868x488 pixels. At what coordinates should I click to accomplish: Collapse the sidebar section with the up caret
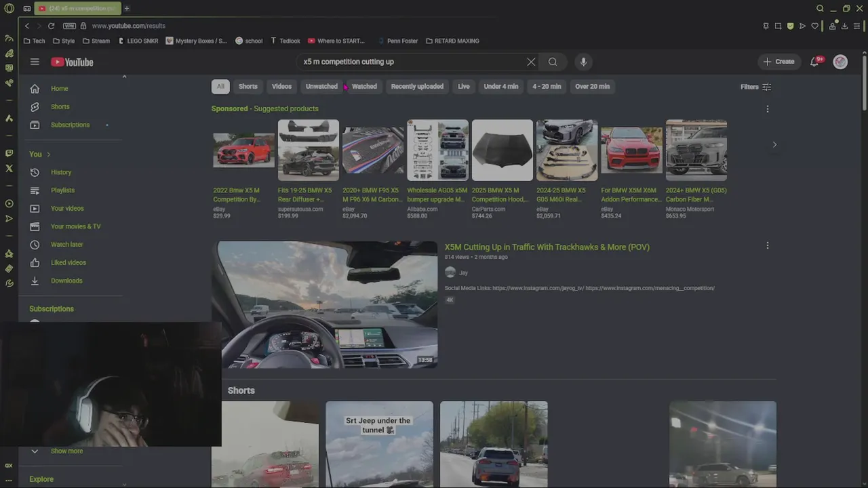[124, 77]
